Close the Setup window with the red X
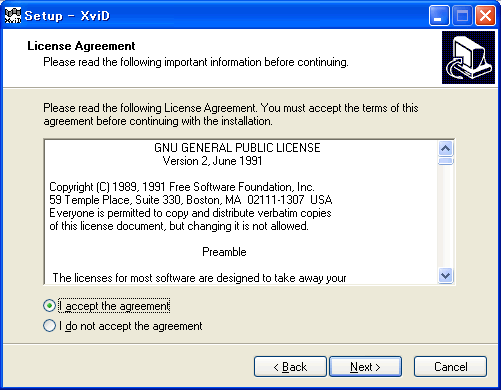Viewport: 501px width, 390px height. 485,15
